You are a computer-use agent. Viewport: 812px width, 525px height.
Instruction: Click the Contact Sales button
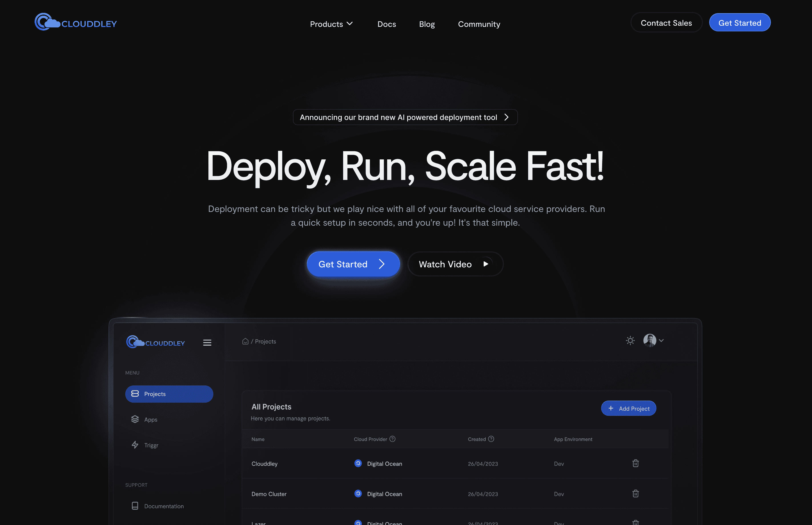[x=666, y=23]
